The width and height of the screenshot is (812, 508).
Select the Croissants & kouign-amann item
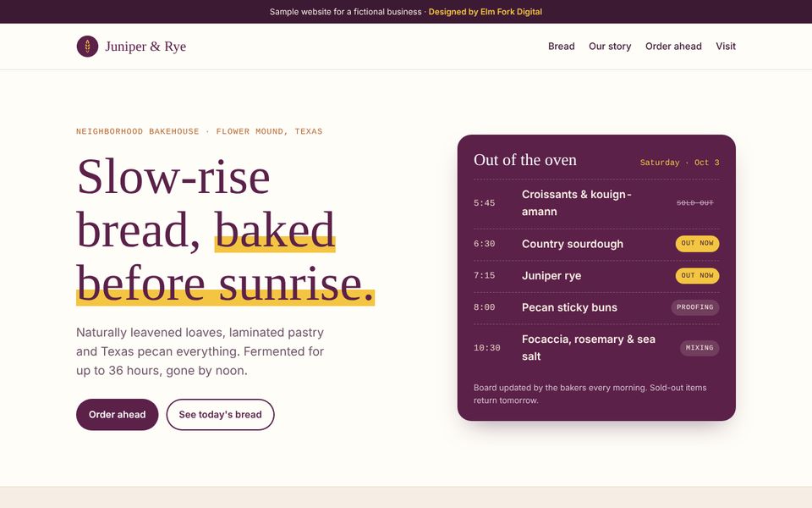coord(576,202)
